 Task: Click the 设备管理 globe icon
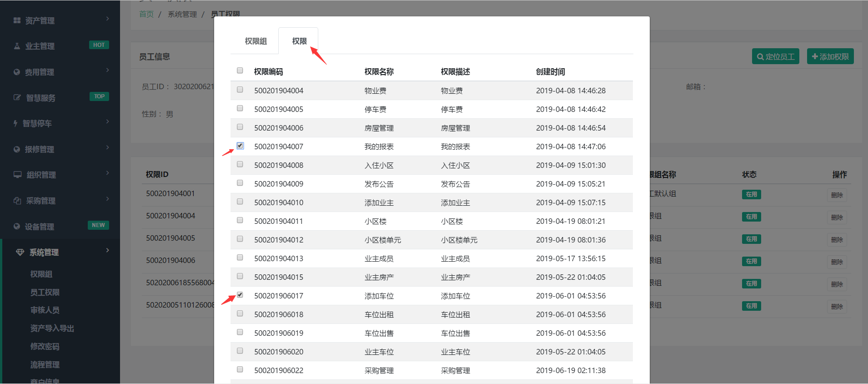tap(17, 226)
